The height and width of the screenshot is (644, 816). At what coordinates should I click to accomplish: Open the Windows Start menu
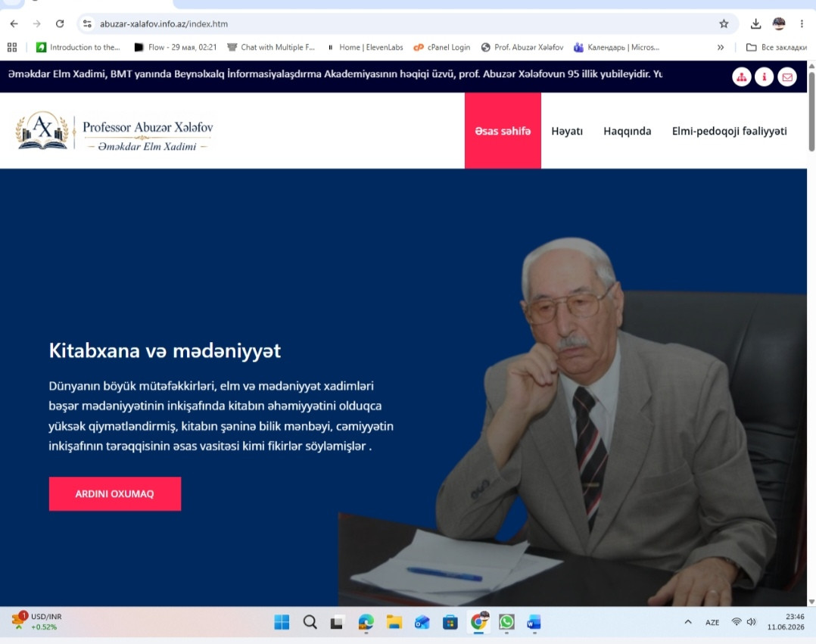[x=282, y=621]
